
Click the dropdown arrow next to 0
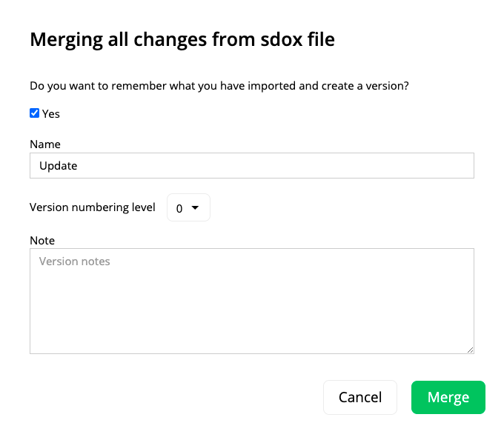(195, 208)
